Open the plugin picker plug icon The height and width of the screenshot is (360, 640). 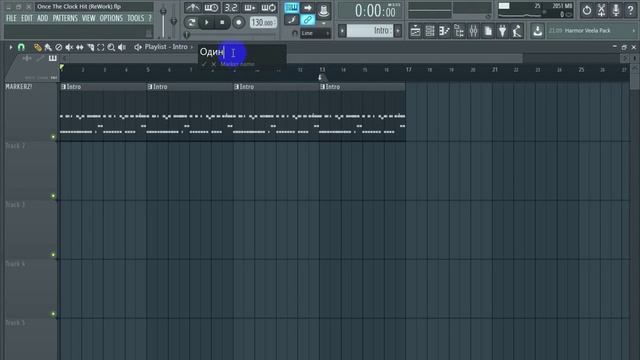point(502,31)
